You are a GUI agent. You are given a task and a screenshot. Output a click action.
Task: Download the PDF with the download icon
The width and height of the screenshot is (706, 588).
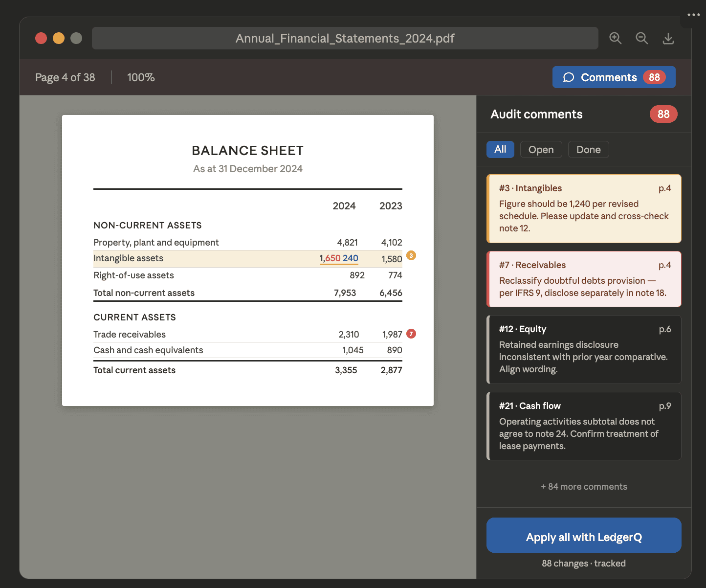(668, 38)
